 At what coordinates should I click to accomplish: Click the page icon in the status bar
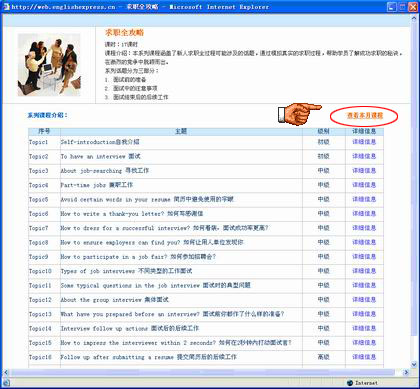[x=6, y=383]
